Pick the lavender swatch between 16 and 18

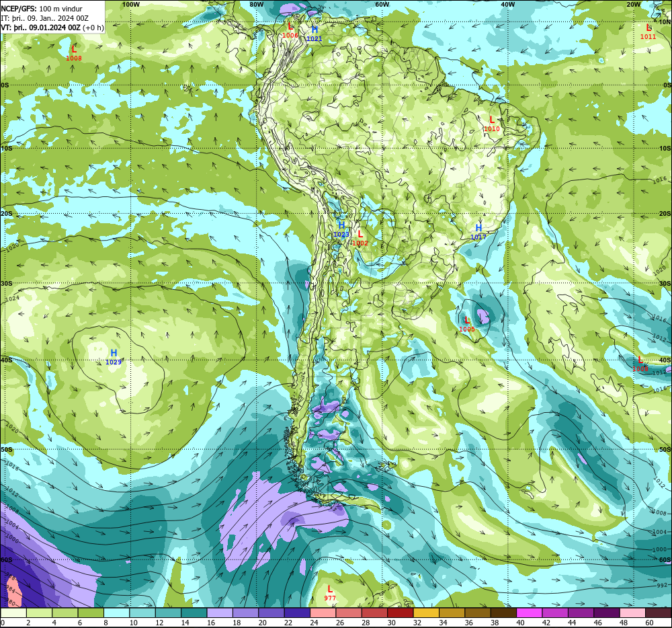click(220, 613)
